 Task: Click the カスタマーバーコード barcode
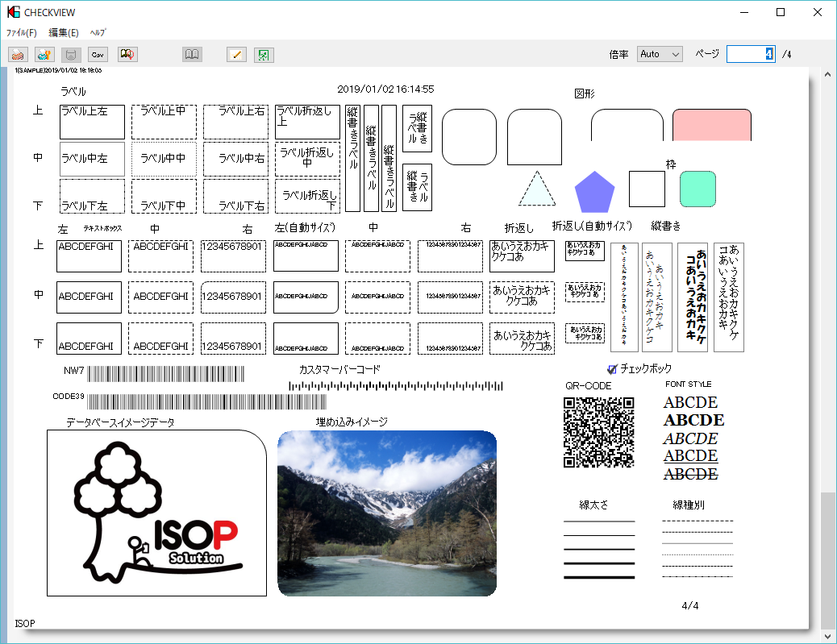tap(396, 385)
